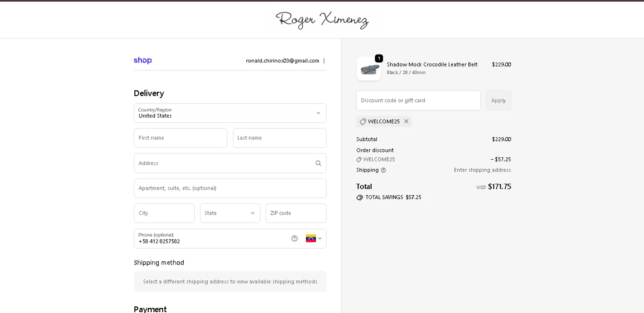
Task: Click the quantity badge on product thumbnail
Action: click(x=379, y=58)
